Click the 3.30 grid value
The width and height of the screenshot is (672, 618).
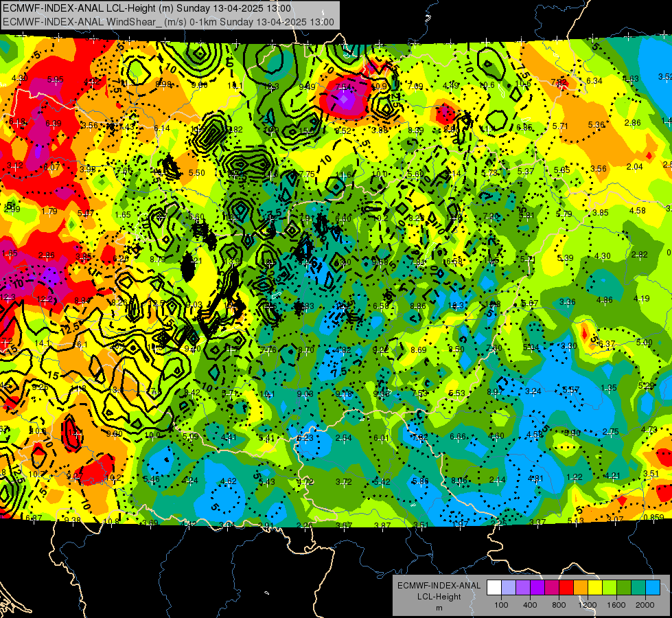click(x=569, y=345)
